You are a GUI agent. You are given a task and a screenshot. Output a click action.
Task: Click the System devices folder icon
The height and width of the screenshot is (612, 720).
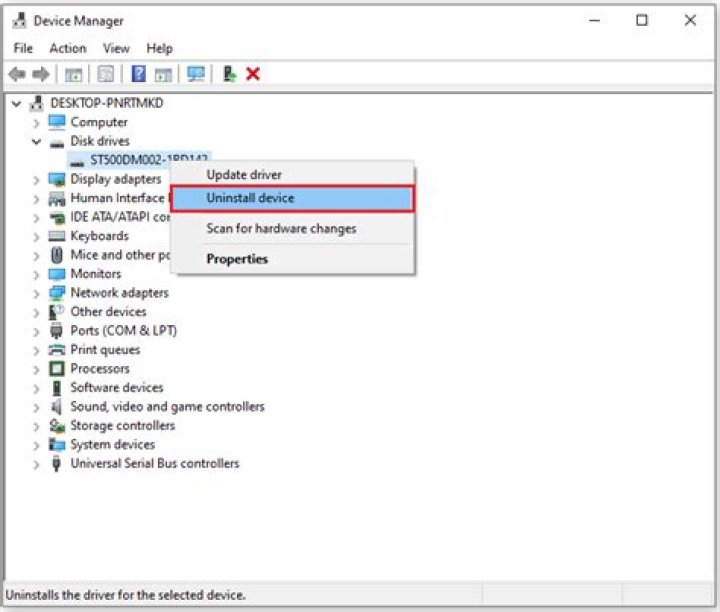click(x=57, y=444)
